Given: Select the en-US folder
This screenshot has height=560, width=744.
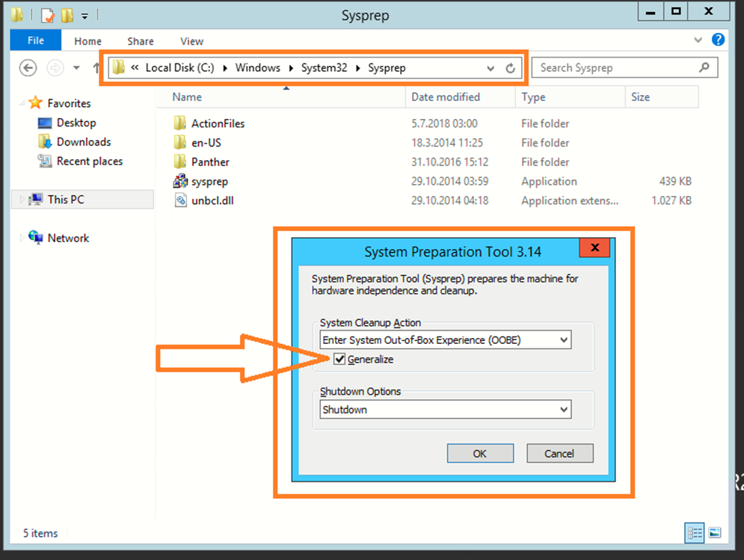Looking at the screenshot, I should point(206,143).
